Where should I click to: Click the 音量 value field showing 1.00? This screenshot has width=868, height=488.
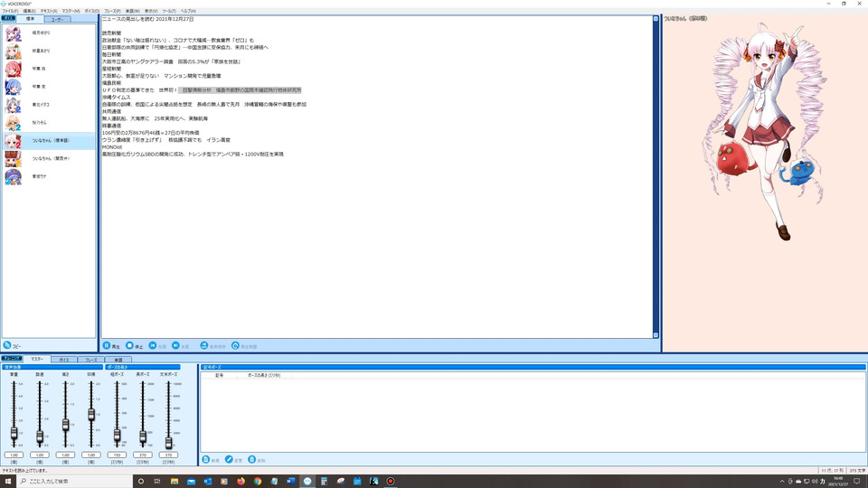(14, 455)
